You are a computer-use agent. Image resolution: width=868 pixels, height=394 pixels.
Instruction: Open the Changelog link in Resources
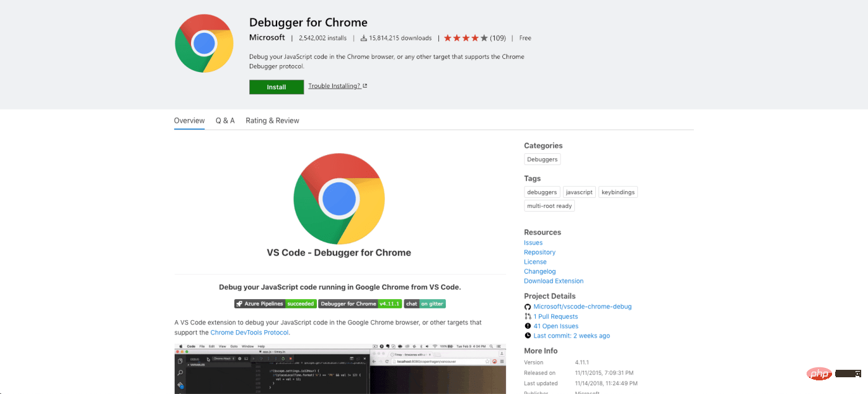539,271
